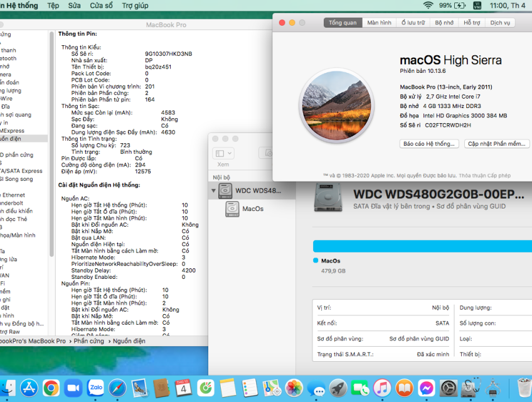
Task: Click the WDC hard drive image in Disk Utility
Action: point(327,197)
